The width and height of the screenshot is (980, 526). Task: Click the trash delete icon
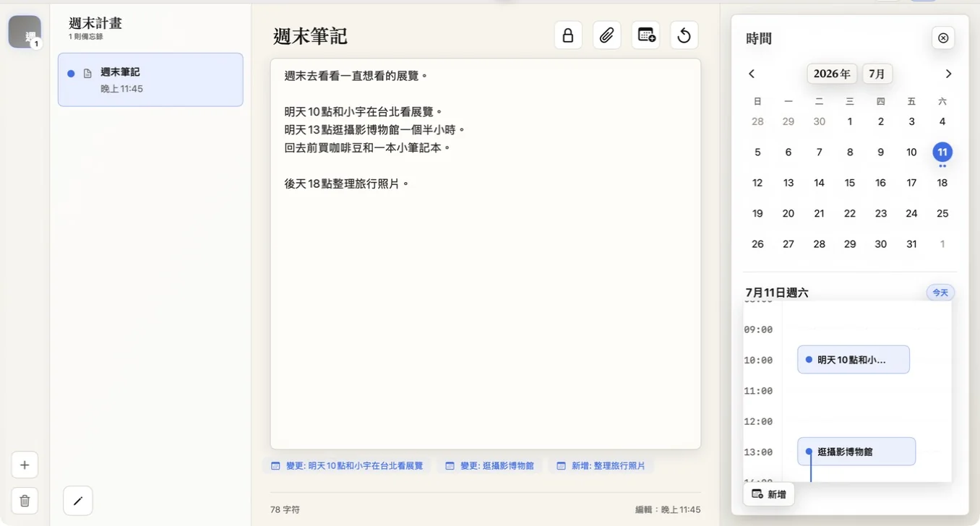(x=25, y=501)
